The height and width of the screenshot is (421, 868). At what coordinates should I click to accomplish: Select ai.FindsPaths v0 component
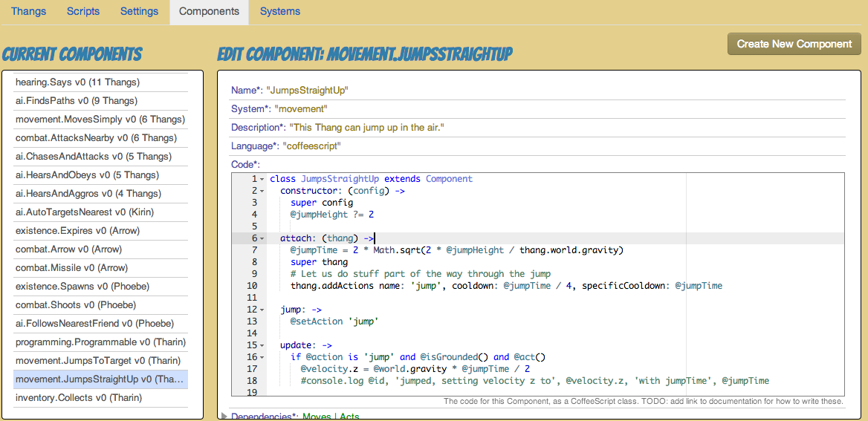[x=101, y=101]
